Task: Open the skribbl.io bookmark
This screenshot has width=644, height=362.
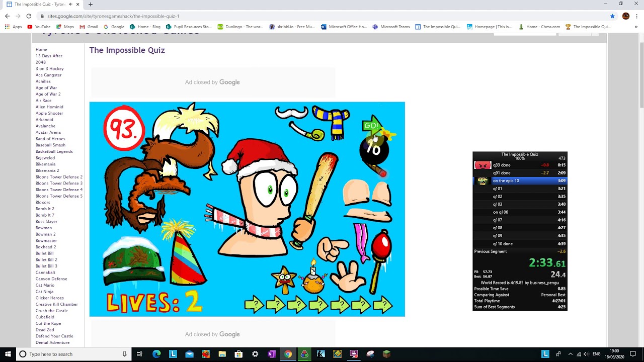Action: (x=292, y=27)
